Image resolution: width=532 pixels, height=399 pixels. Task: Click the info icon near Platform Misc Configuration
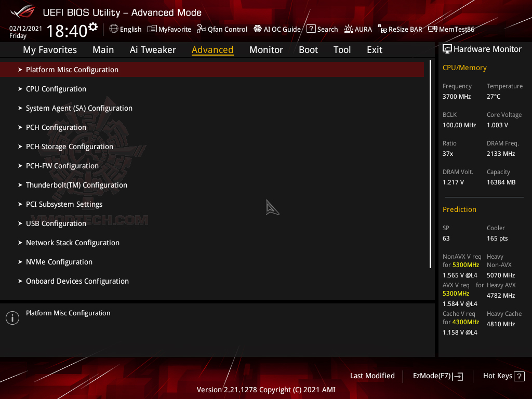tap(12, 317)
